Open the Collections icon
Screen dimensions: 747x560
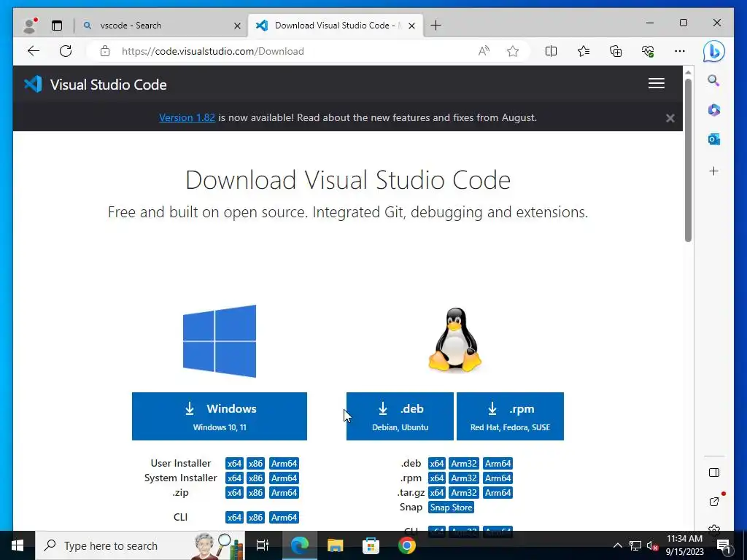tap(616, 51)
